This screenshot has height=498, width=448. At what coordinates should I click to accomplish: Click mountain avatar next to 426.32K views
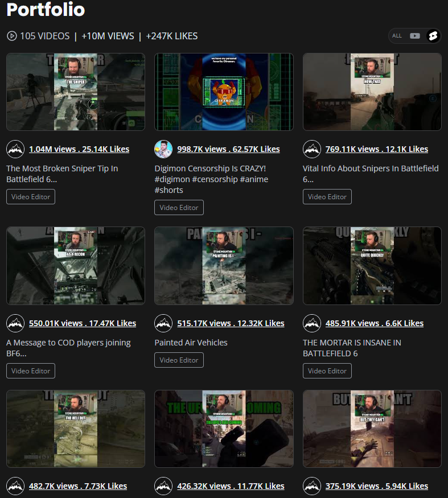163,486
